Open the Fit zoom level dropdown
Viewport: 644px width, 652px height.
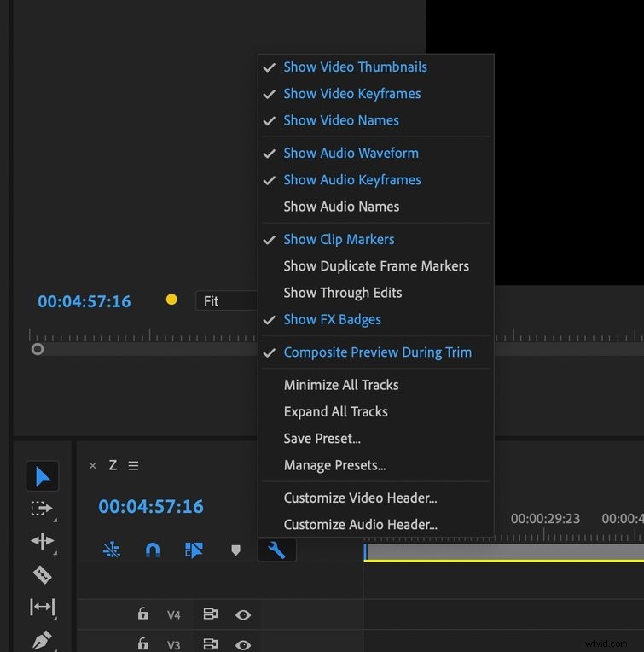coord(227,301)
